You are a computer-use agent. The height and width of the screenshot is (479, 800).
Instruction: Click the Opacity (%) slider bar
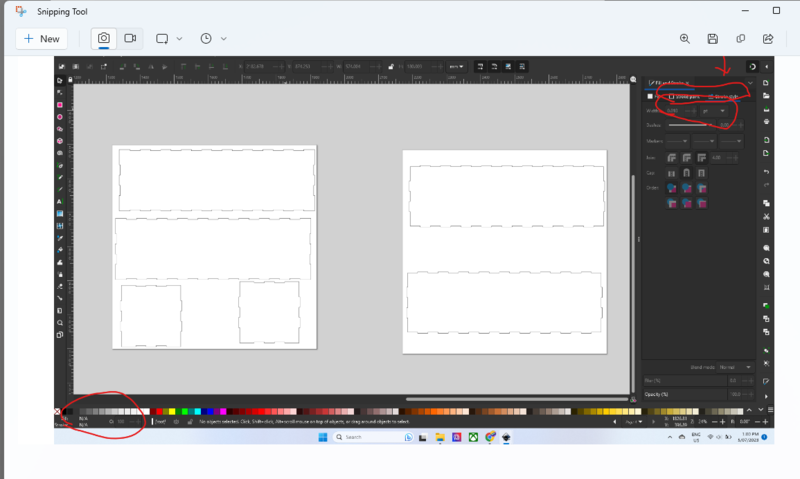[685, 394]
